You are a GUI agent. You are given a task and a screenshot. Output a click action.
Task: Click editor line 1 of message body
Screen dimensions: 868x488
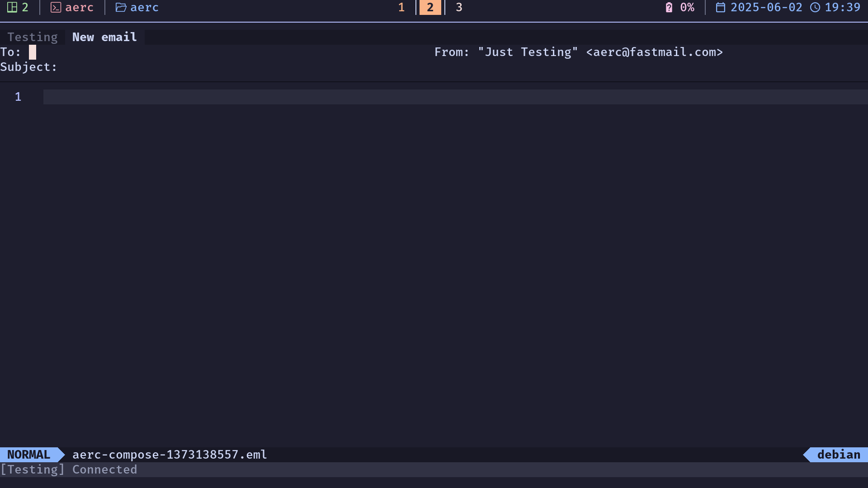tap(456, 97)
